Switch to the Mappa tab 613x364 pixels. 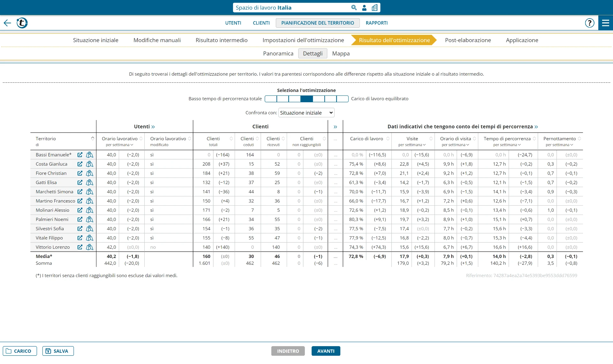coord(341,54)
